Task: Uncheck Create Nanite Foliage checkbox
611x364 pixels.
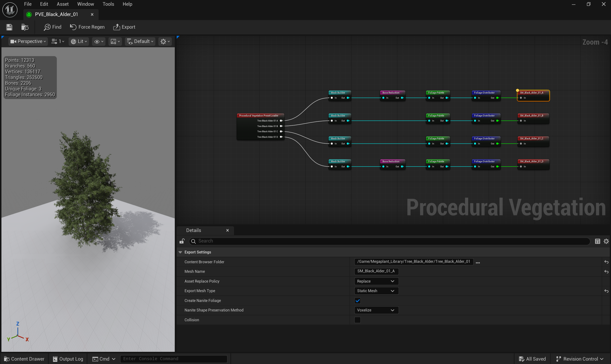Action: [x=357, y=300]
